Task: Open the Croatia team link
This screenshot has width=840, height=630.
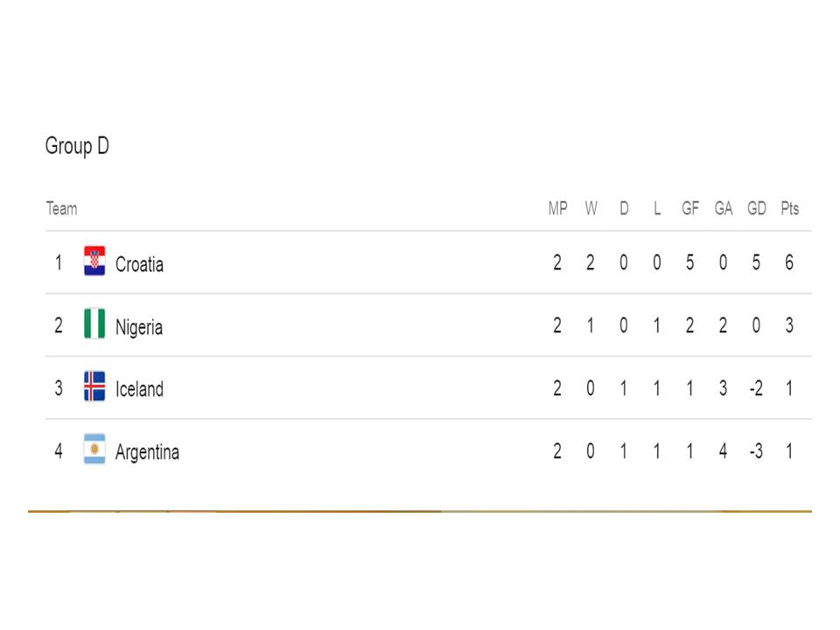Action: (139, 264)
